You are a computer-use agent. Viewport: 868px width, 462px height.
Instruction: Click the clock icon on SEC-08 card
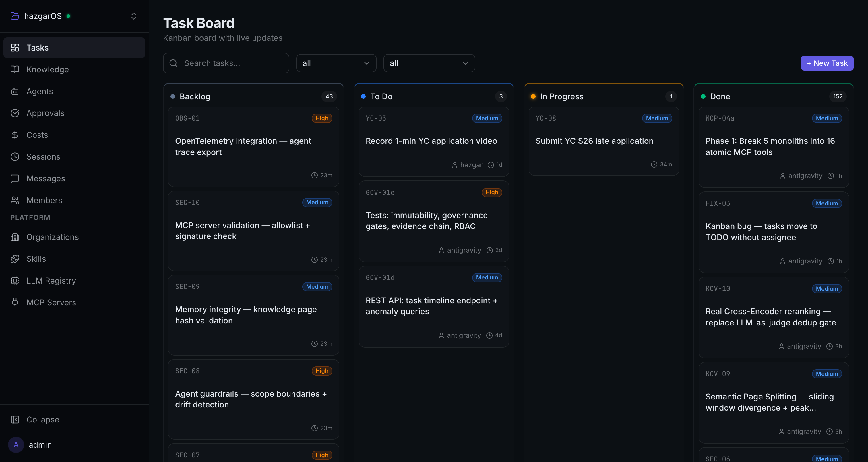coord(314,428)
